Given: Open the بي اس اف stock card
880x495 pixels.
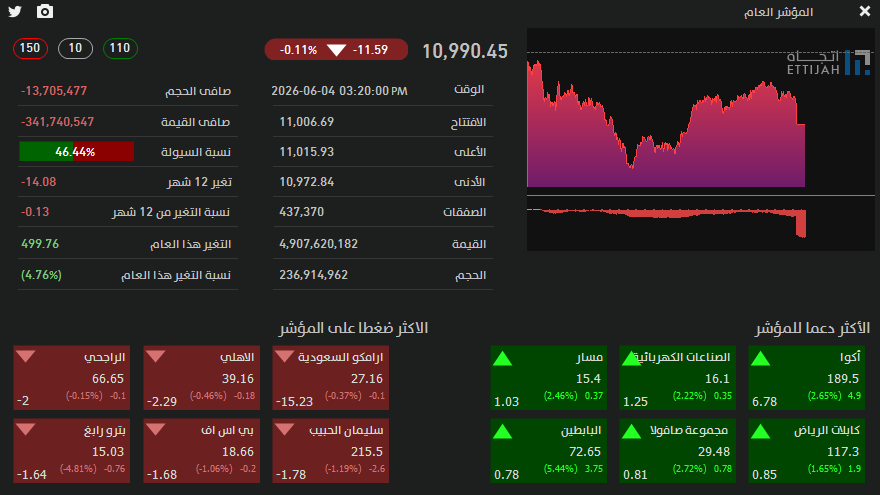Looking at the screenshot, I should pos(201,451).
